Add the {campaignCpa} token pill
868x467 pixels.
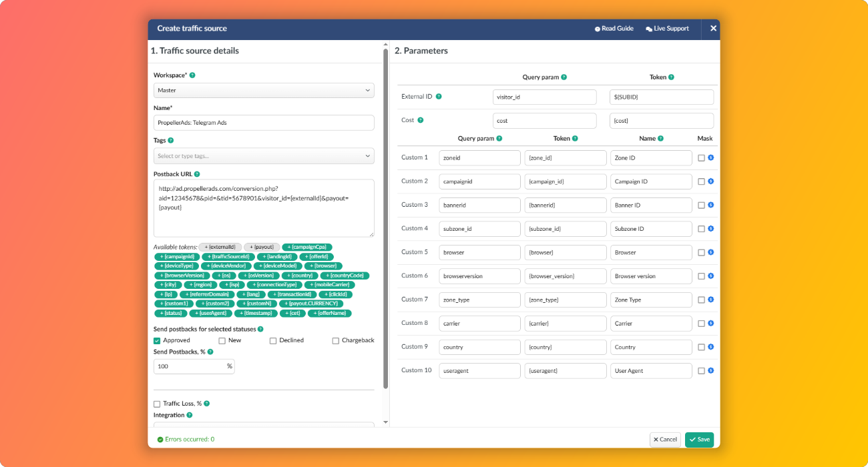pyautogui.click(x=307, y=247)
